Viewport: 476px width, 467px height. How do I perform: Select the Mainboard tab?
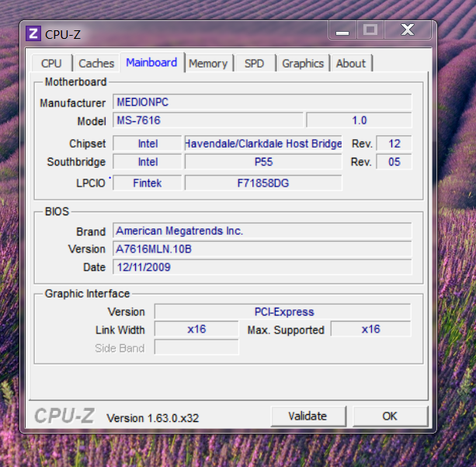(151, 62)
